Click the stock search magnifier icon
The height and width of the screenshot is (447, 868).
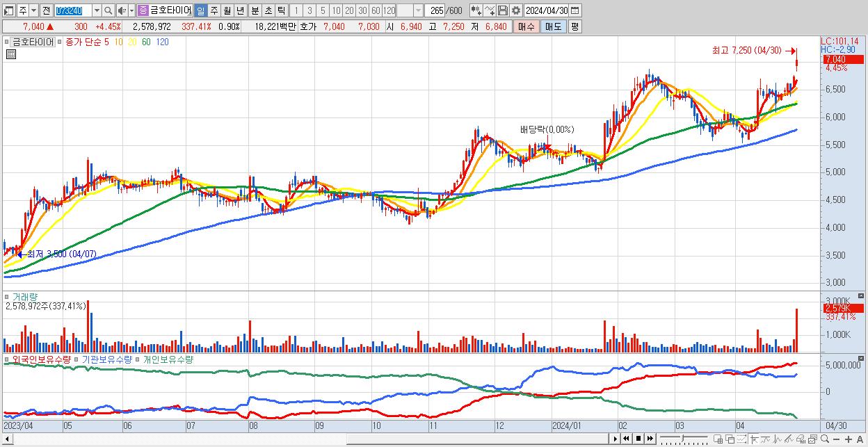point(108,10)
